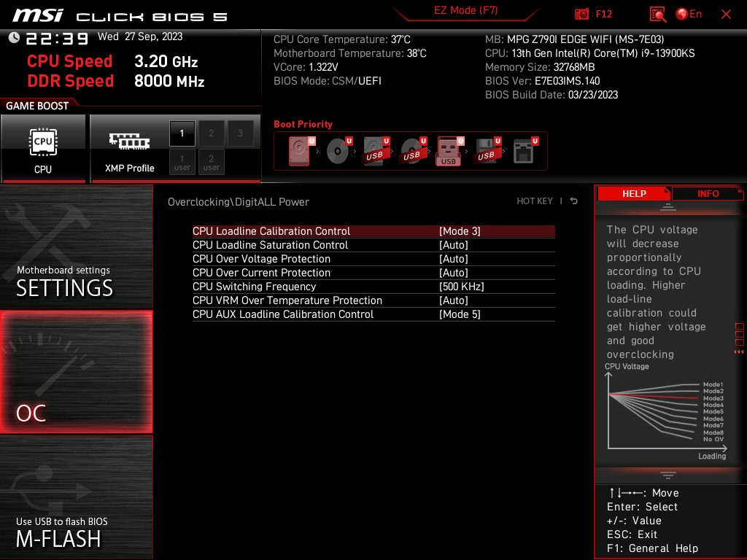This screenshot has height=560, width=747.
Task: Open the OC overclocking section
Action: point(76,372)
